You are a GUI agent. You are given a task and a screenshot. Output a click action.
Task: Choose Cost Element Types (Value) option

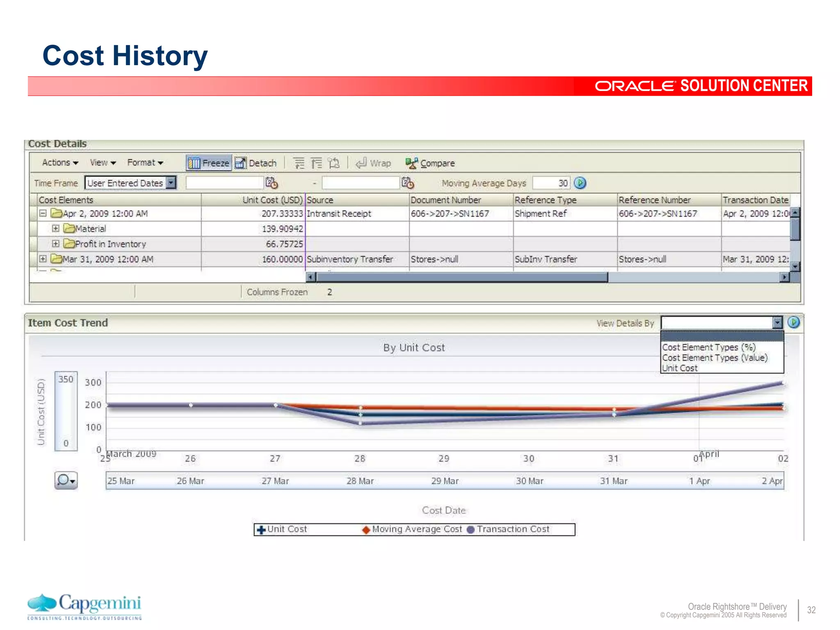point(715,358)
